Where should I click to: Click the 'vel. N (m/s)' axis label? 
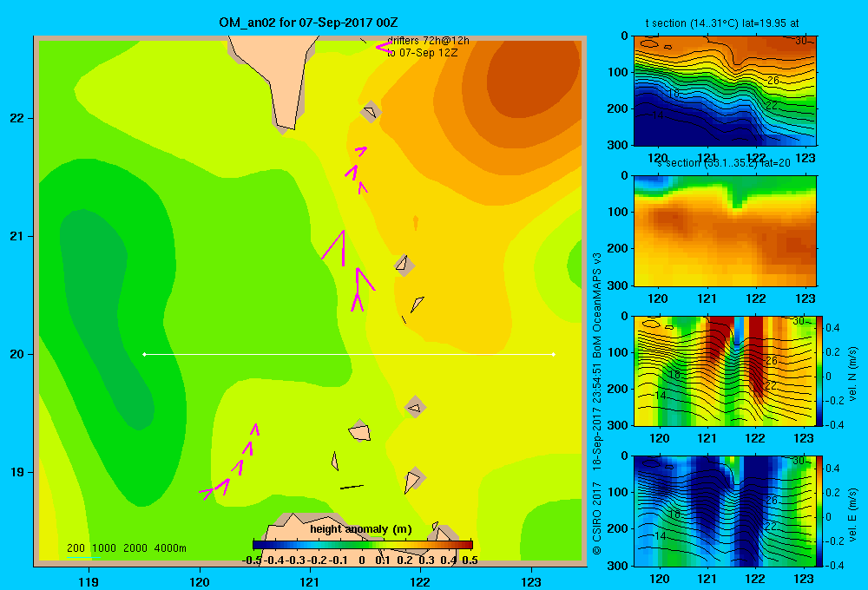[x=853, y=374]
